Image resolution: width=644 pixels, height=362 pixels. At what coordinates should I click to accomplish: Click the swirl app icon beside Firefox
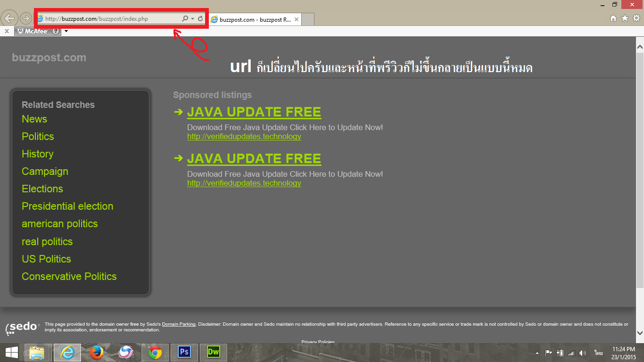click(126, 352)
